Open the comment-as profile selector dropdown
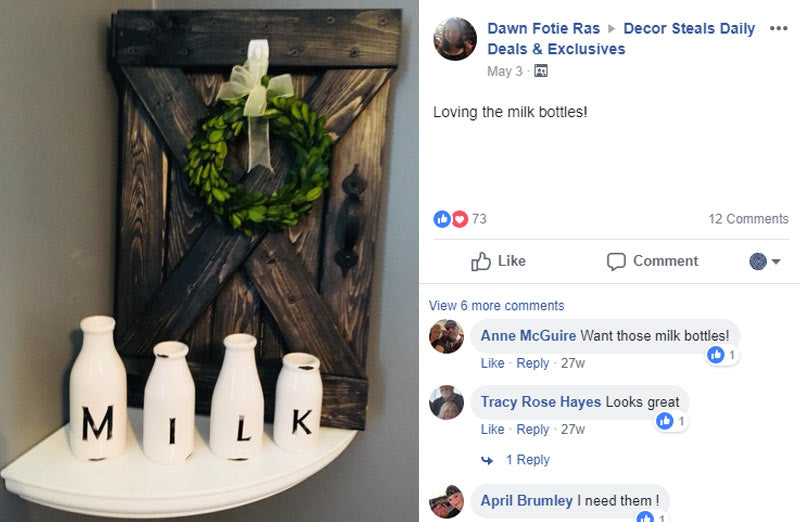The height and width of the screenshot is (522, 800). pos(765,261)
